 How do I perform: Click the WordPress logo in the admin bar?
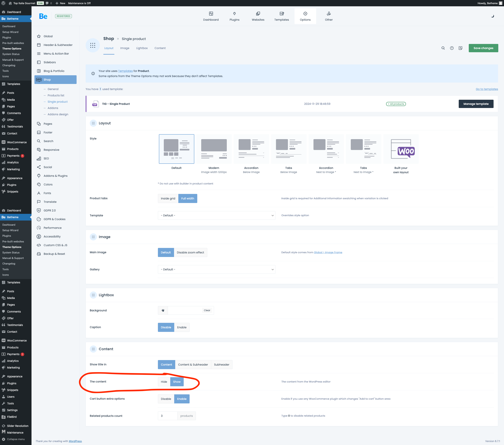[4, 3]
